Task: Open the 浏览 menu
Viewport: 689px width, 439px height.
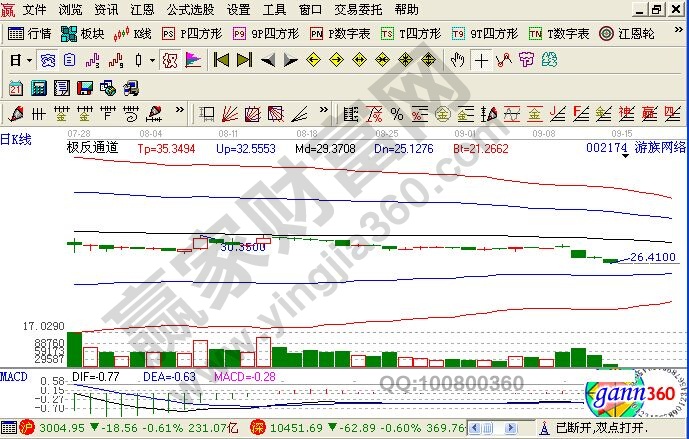Action: 70,9
